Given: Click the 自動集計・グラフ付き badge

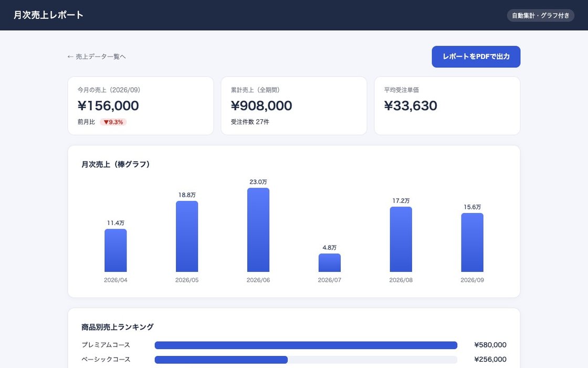Looking at the screenshot, I should pyautogui.click(x=540, y=15).
